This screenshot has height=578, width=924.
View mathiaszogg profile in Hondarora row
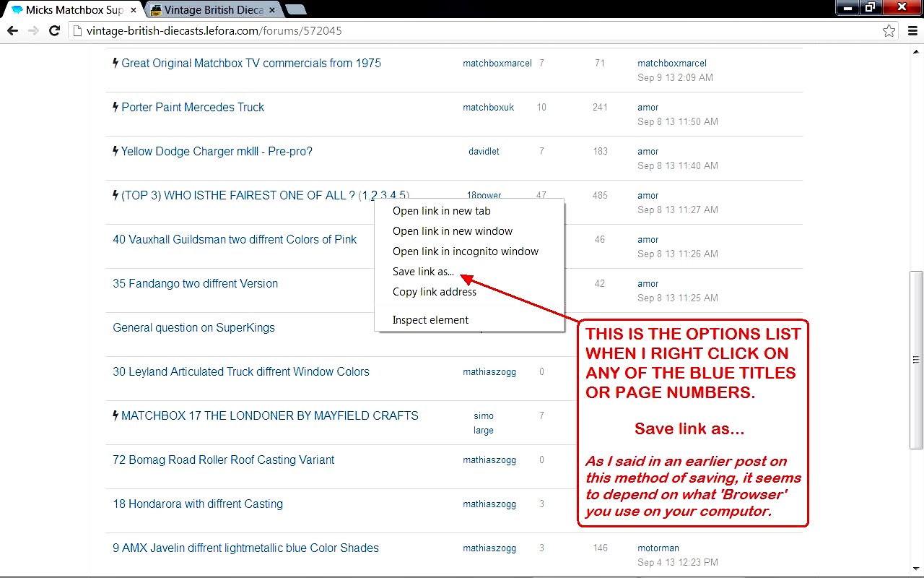click(489, 504)
